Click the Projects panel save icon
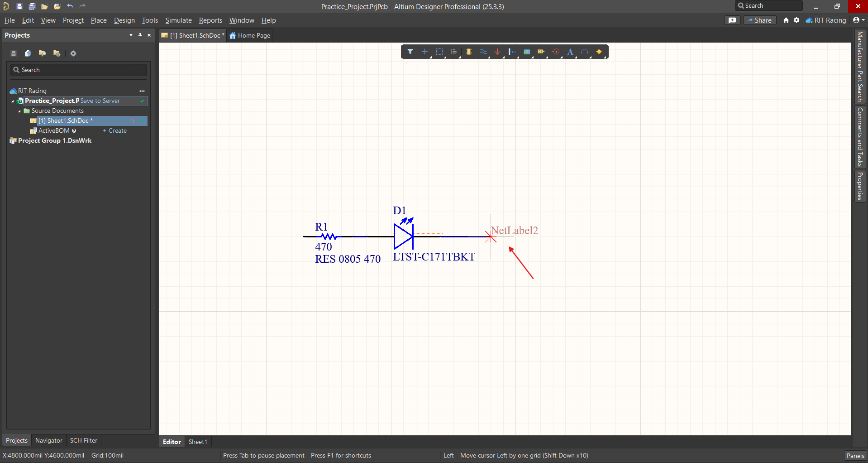The image size is (868, 463). tap(14, 53)
